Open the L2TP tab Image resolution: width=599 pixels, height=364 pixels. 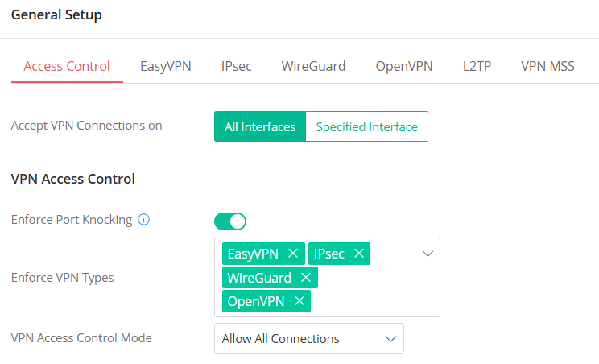tap(477, 66)
